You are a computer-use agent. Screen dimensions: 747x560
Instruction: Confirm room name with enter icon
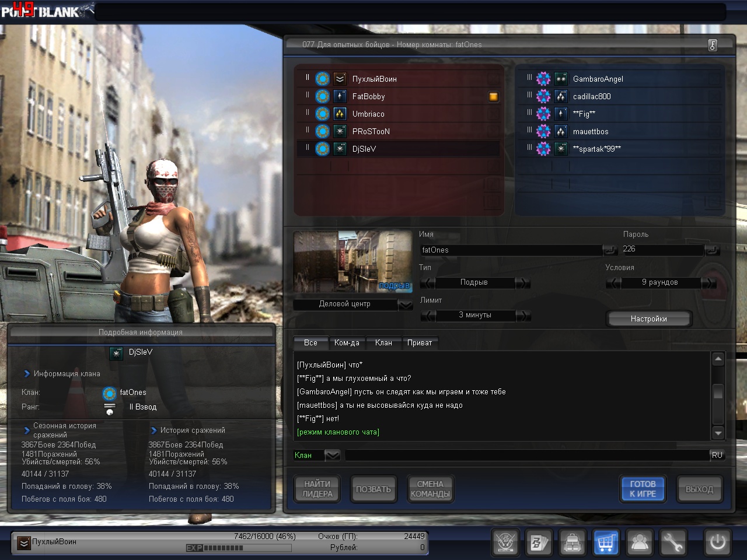click(609, 250)
